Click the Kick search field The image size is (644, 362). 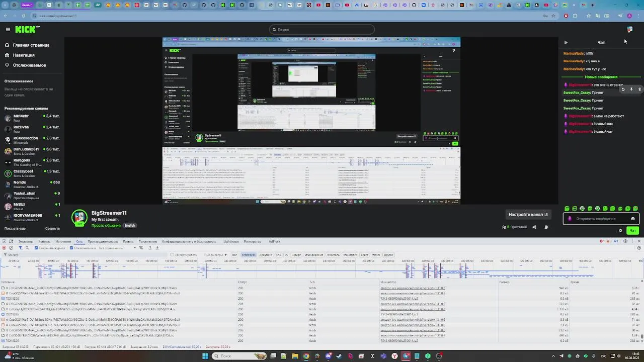click(x=322, y=30)
